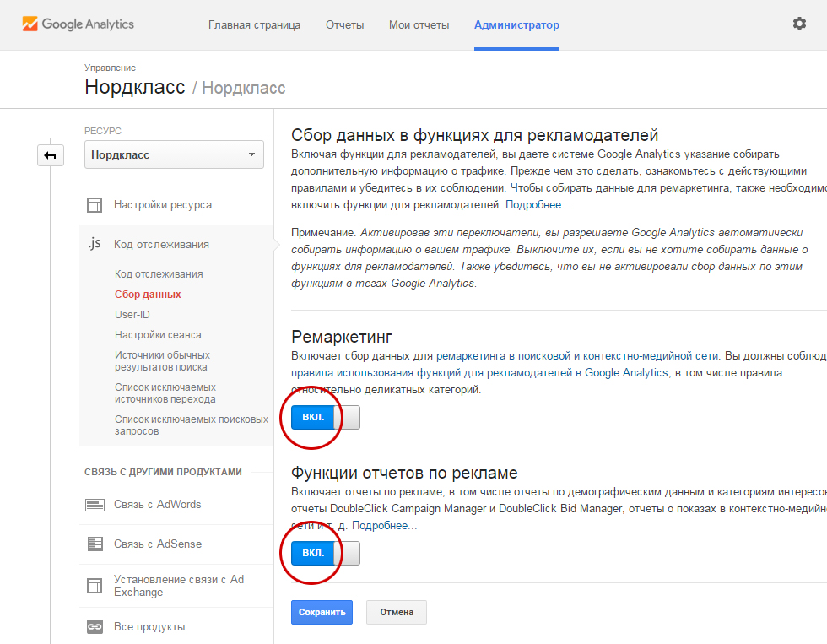Image resolution: width=827 pixels, height=644 pixels.
Task: Click the Все продукты chain icon
Action: pyautogui.click(x=95, y=626)
